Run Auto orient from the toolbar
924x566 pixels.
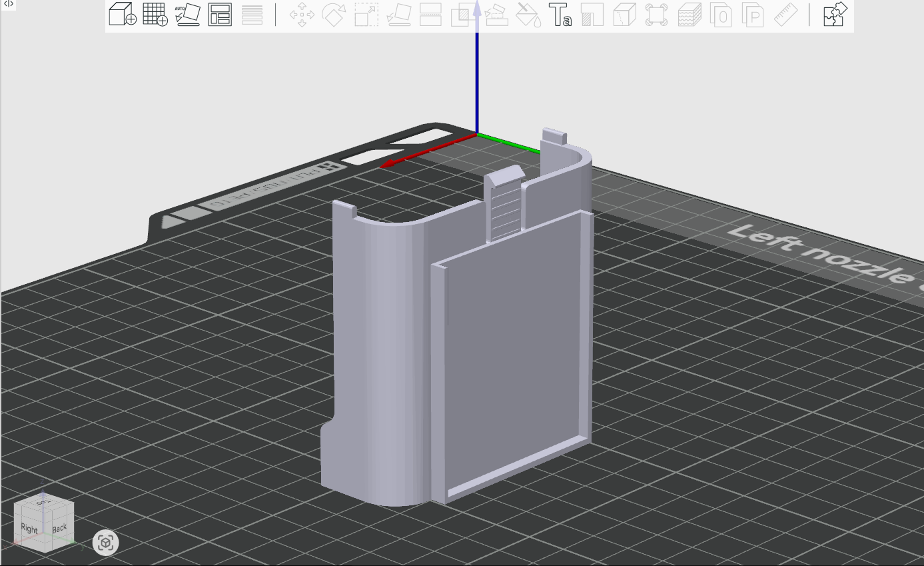pos(187,15)
